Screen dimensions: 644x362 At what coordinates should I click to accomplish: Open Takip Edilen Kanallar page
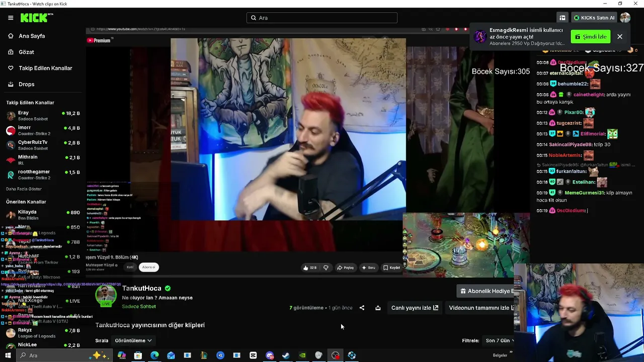[x=45, y=68]
